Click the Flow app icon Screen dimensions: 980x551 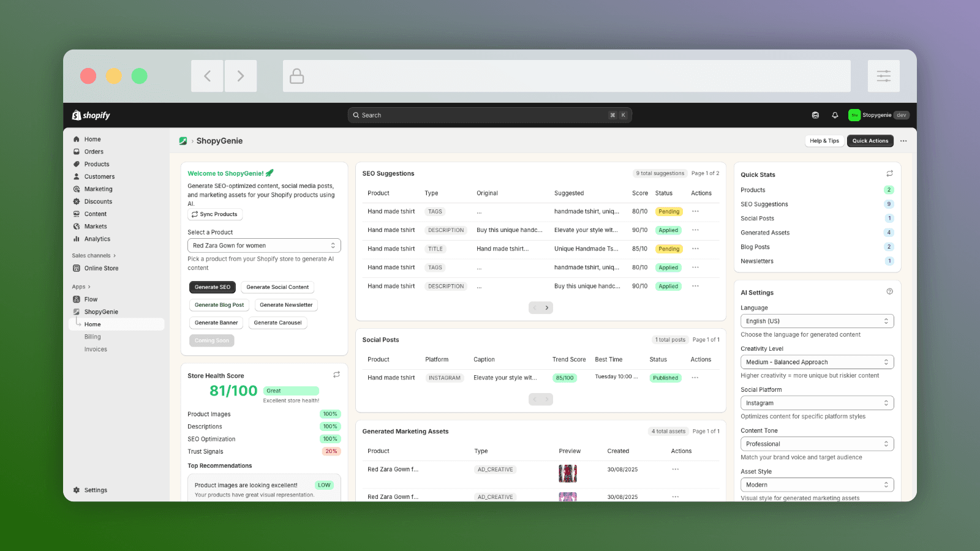(77, 299)
